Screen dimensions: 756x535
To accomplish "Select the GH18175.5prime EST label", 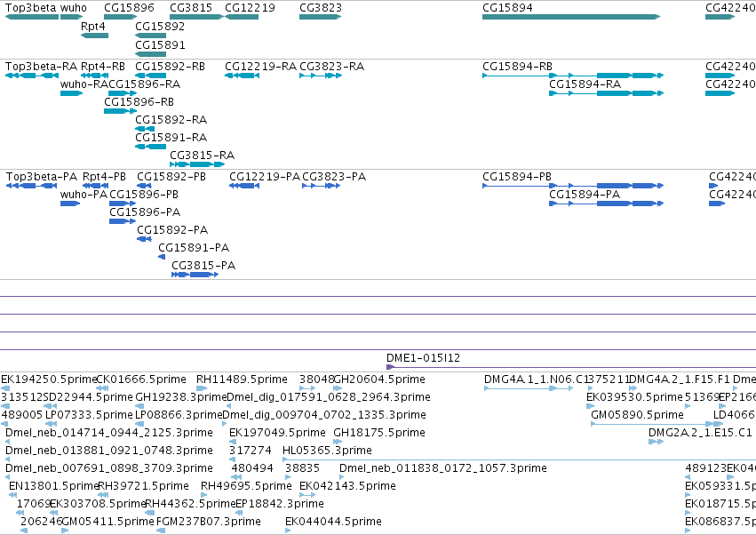I will tap(379, 433).
